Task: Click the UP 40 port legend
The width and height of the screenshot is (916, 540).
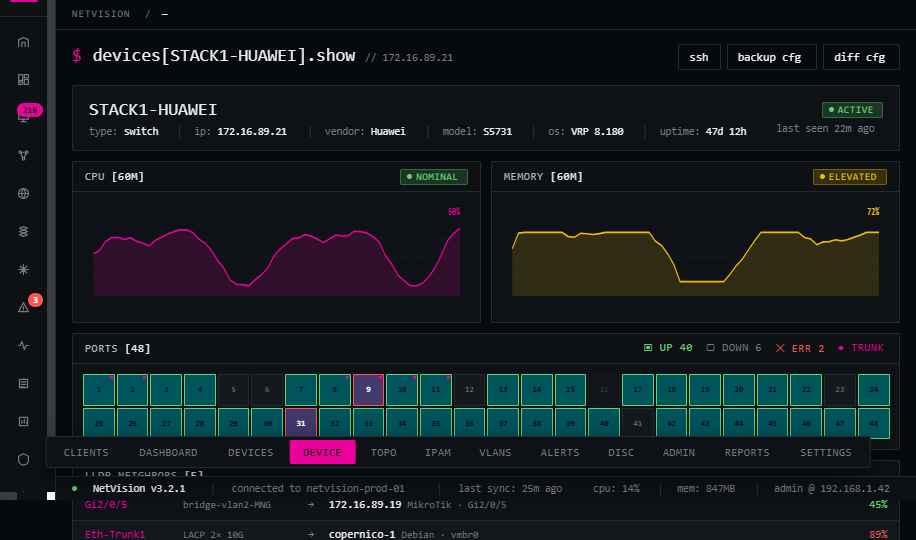Action: (x=668, y=348)
